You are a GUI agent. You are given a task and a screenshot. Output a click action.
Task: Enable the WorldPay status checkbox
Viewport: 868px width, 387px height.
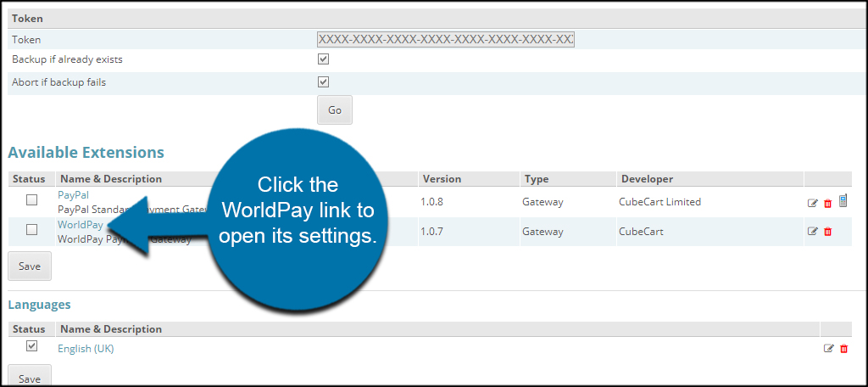coord(32,229)
